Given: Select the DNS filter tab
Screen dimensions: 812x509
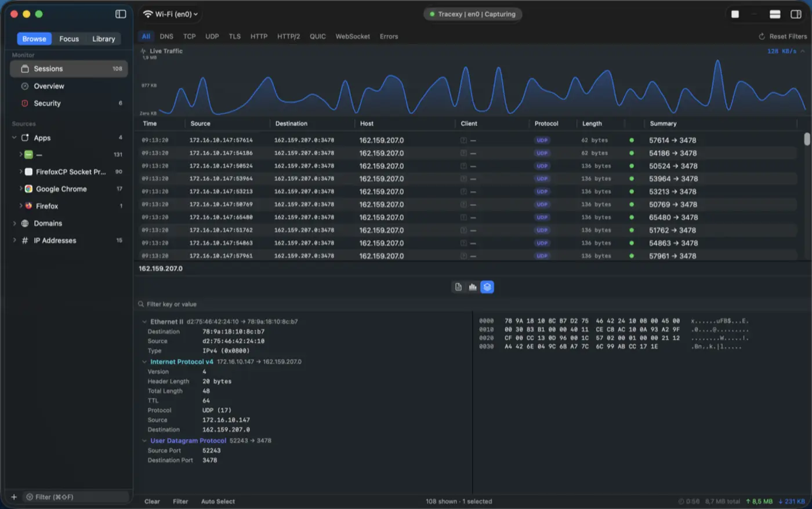Looking at the screenshot, I should tap(166, 37).
